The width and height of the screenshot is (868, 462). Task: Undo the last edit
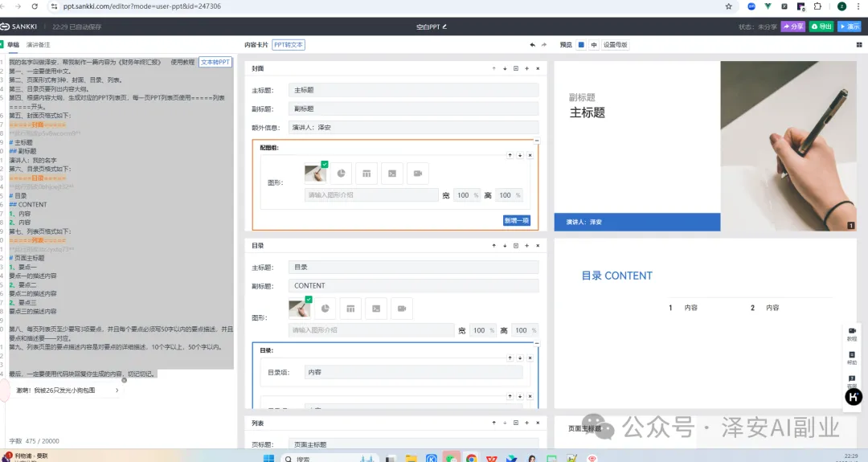pos(533,45)
